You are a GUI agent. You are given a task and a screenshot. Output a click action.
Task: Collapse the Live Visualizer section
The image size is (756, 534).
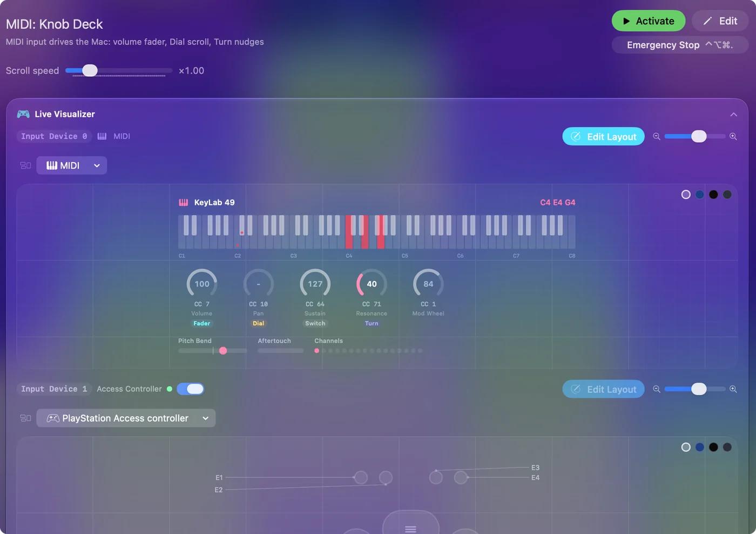[733, 115]
